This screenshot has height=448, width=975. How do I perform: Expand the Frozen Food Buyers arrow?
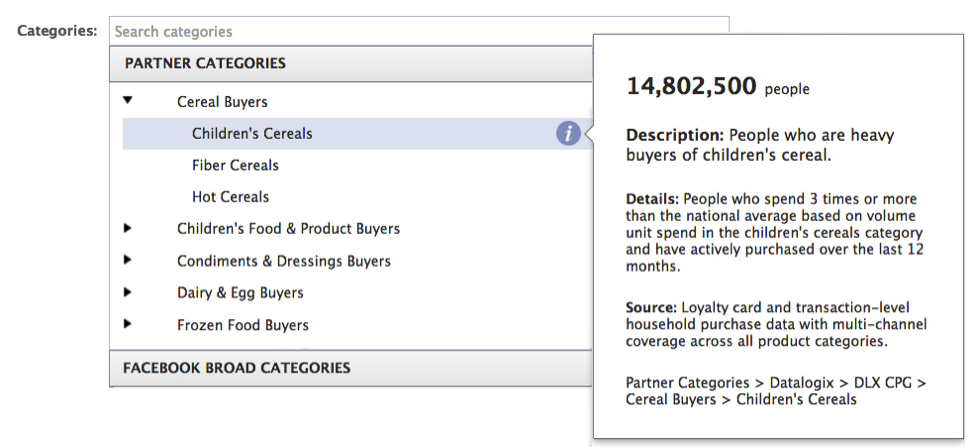tap(127, 324)
